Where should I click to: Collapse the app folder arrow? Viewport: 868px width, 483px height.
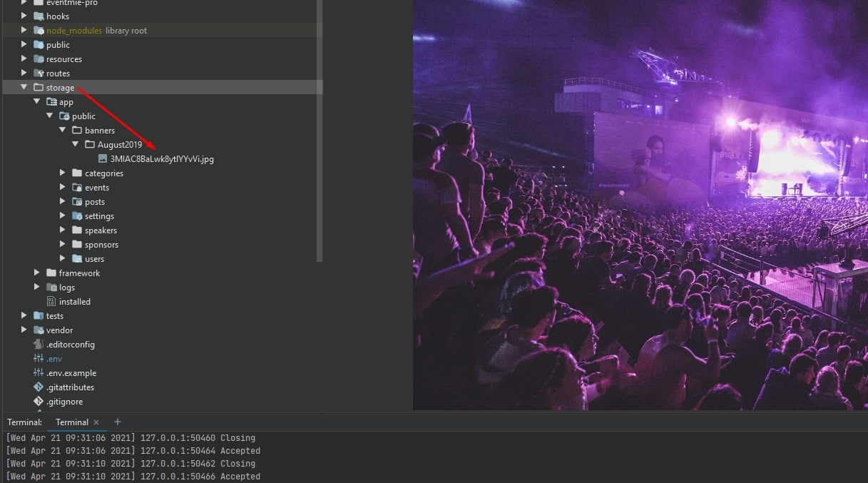pyautogui.click(x=37, y=102)
